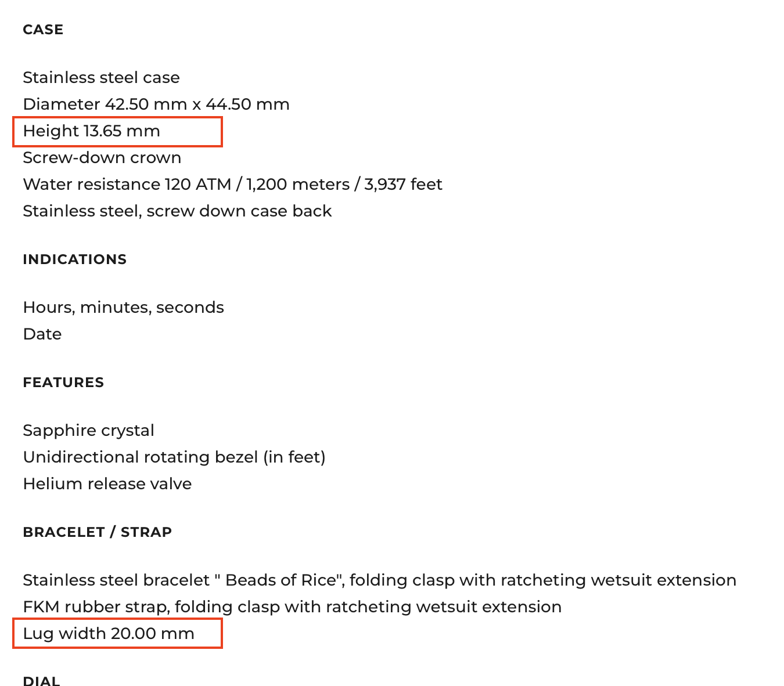Click the INDICATIONS heading

point(75,259)
